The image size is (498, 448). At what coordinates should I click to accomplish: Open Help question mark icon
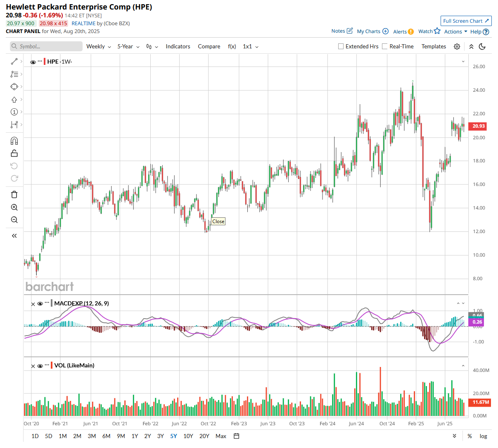pos(486,32)
